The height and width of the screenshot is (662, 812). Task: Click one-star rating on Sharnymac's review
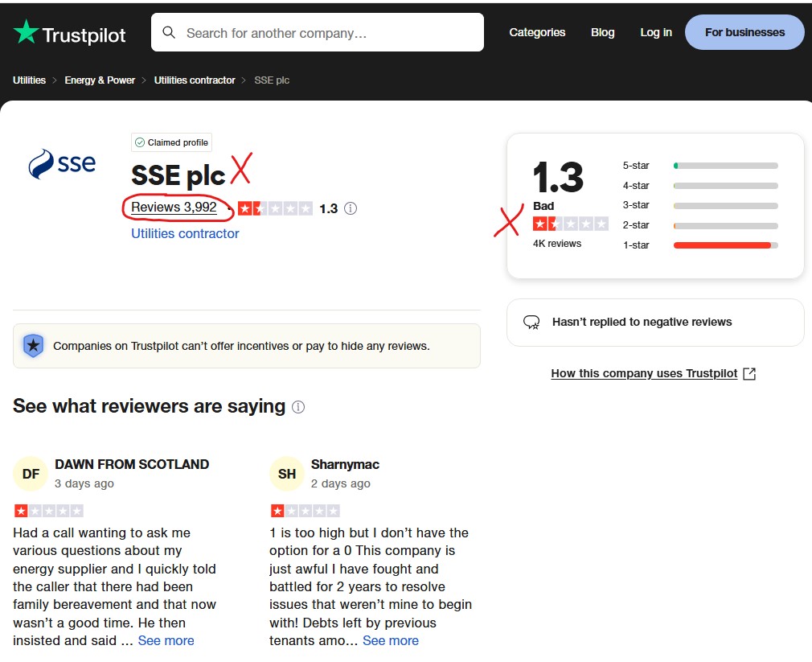click(305, 512)
